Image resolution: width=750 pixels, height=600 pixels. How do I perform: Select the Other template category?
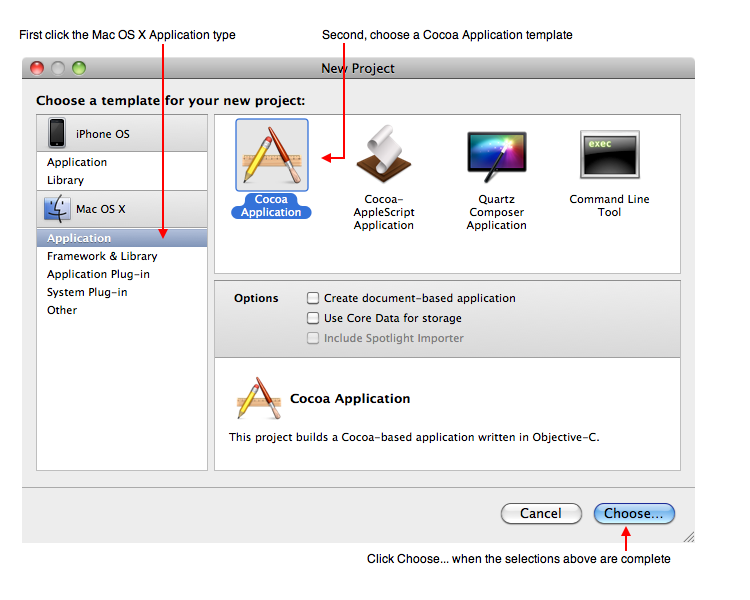tap(62, 310)
